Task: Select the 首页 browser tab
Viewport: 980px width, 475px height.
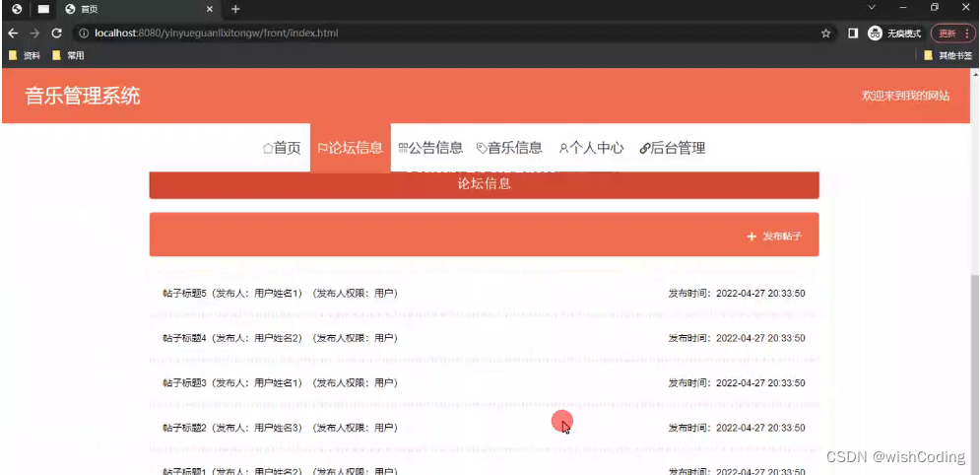Action: (138, 10)
